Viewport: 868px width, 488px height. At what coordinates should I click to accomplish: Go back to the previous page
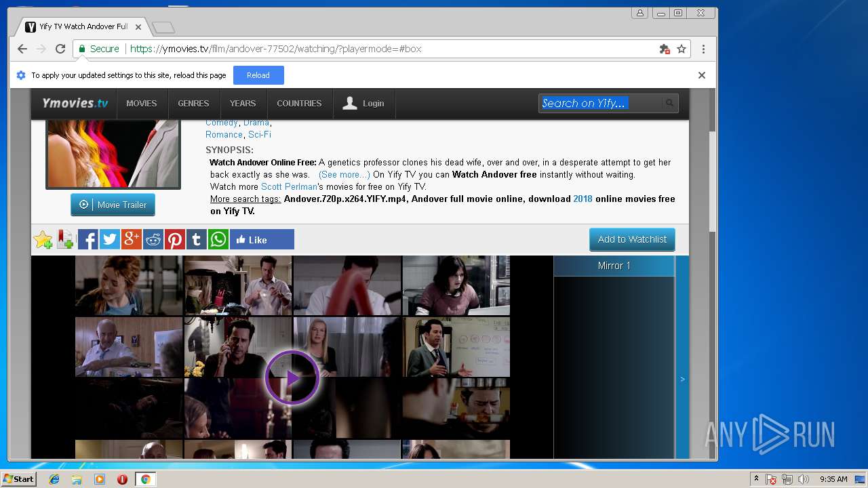pos(22,49)
